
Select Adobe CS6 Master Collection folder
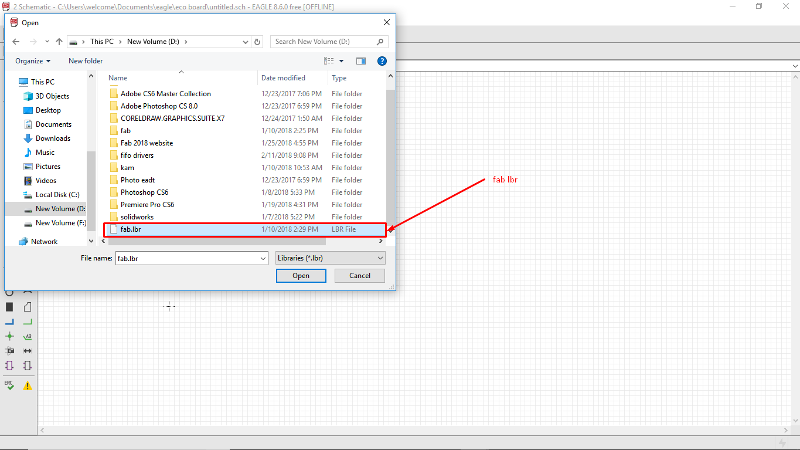click(166, 93)
